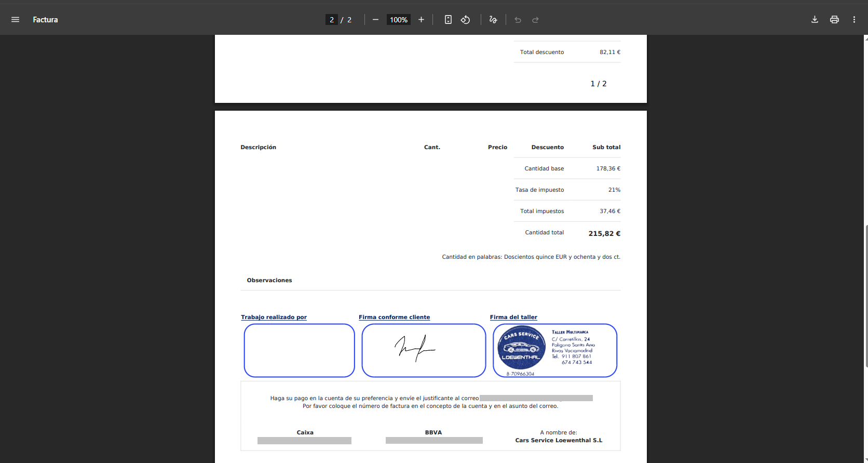Rotate the document counterclockwise
The width and height of the screenshot is (868, 463).
[466, 20]
